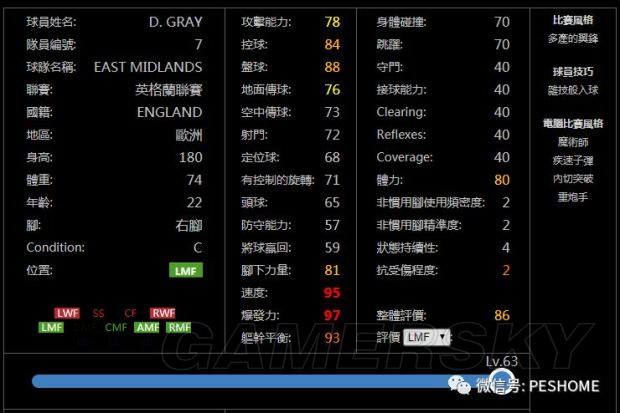
Task: Click the player name D. GRAY
Action: 175,21
